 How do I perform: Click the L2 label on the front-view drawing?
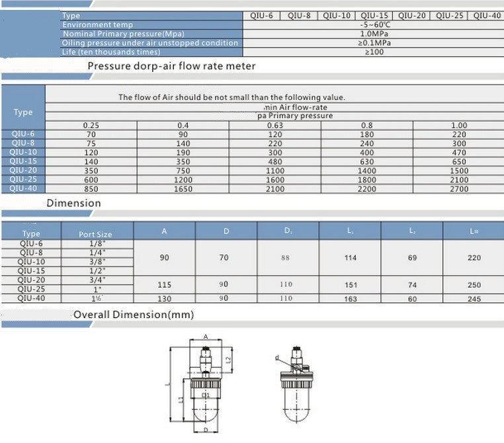pos(228,359)
